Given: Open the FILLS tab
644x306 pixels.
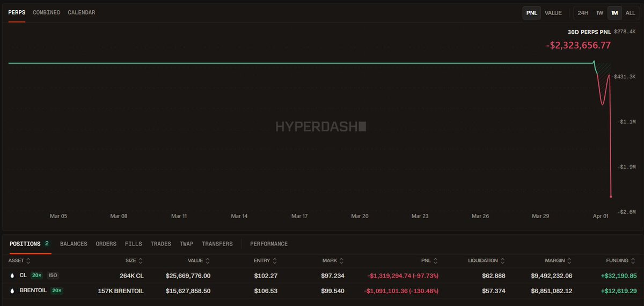Looking at the screenshot, I should (134, 244).
